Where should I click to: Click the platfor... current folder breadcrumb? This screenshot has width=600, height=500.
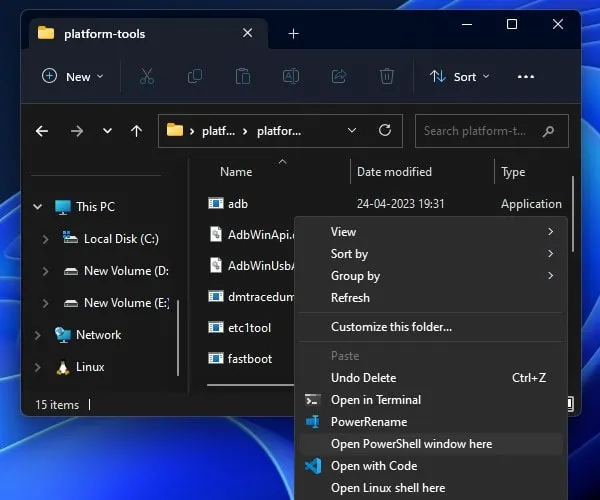click(279, 131)
